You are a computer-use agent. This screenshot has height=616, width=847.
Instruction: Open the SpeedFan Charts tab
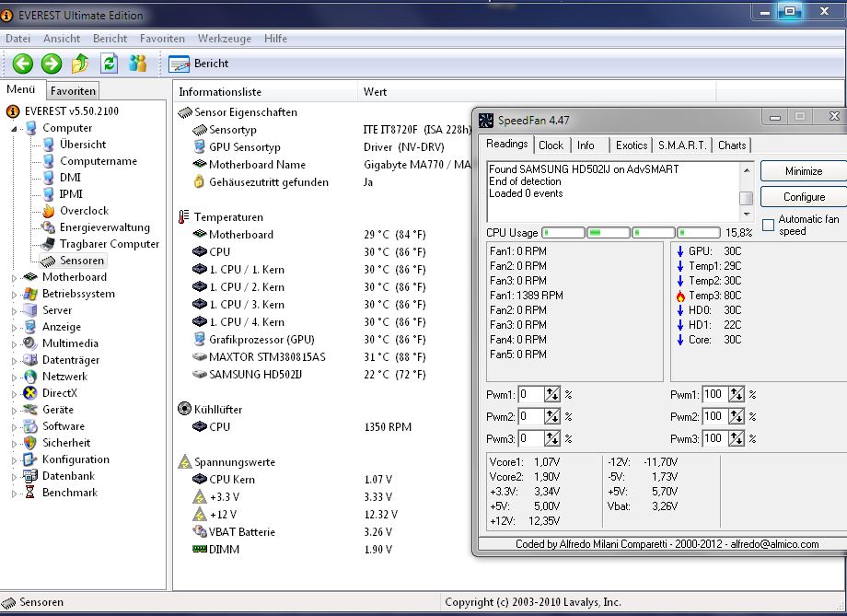[x=732, y=145]
